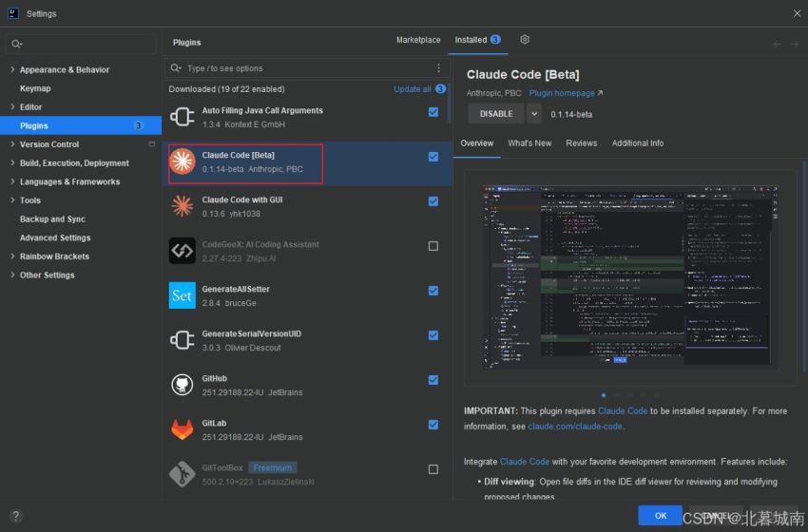This screenshot has height=532, width=808.
Task: Uncheck the GitHub plugin checkbox
Action: (433, 380)
